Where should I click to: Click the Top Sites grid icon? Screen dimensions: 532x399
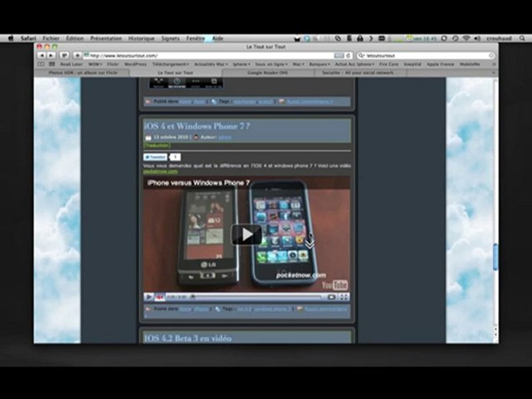click(x=52, y=64)
